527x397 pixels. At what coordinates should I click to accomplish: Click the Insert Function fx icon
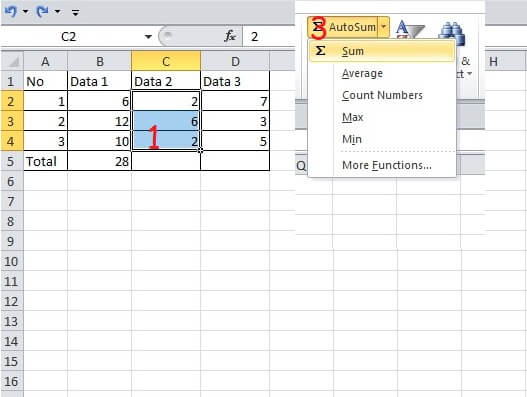(230, 36)
